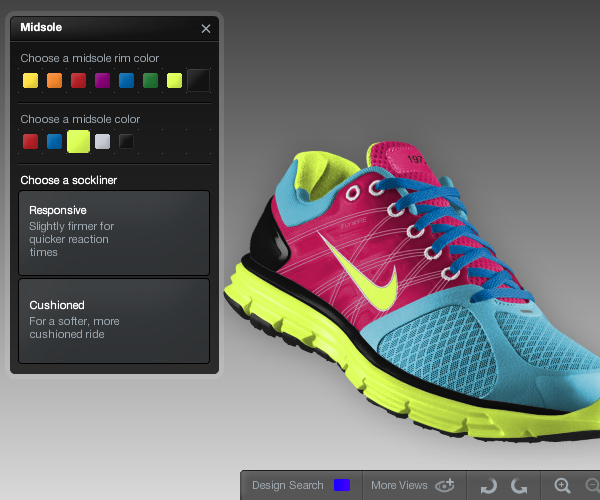The image size is (600, 500).
Task: Zoom out of the shoe view
Action: point(593,485)
